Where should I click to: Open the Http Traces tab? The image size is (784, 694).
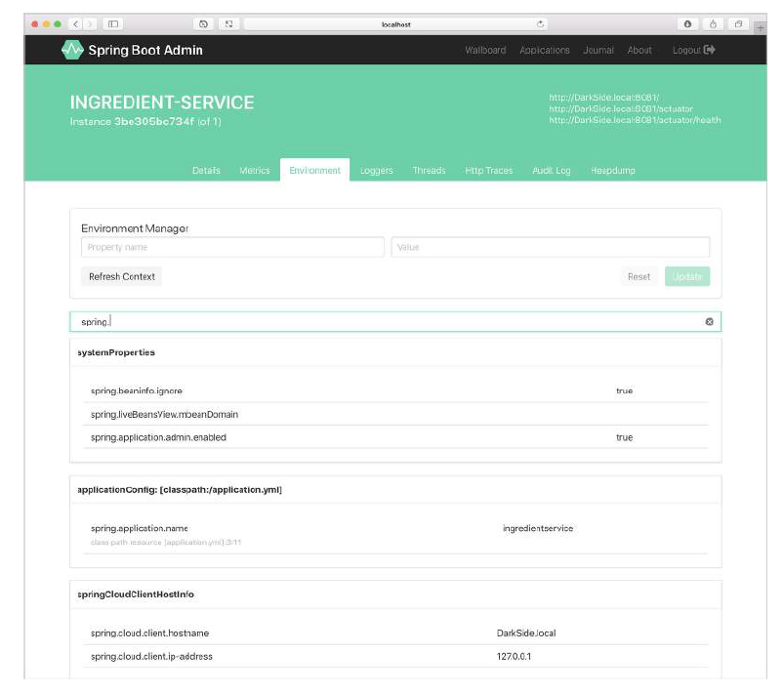(x=488, y=171)
